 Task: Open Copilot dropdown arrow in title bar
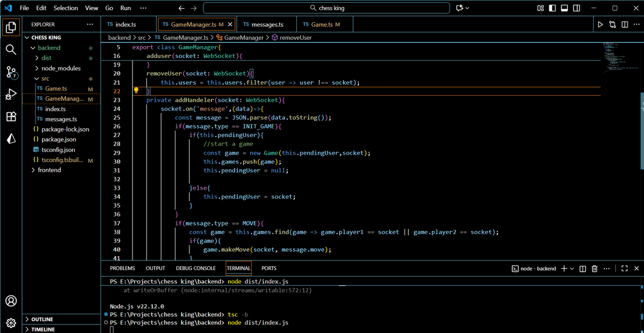pos(467,8)
